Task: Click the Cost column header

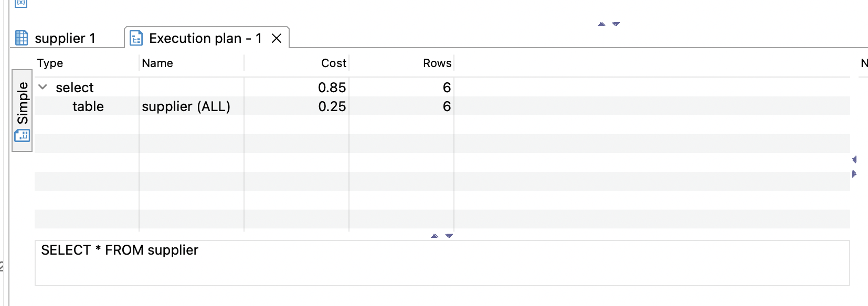Action: 333,63
